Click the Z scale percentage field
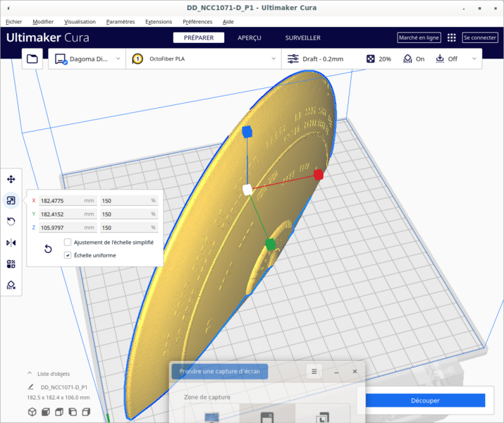The width and height of the screenshot is (504, 423). click(129, 228)
